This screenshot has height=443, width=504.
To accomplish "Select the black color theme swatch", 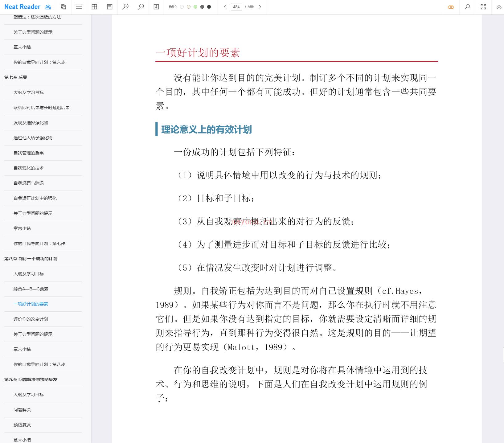I will coord(209,7).
